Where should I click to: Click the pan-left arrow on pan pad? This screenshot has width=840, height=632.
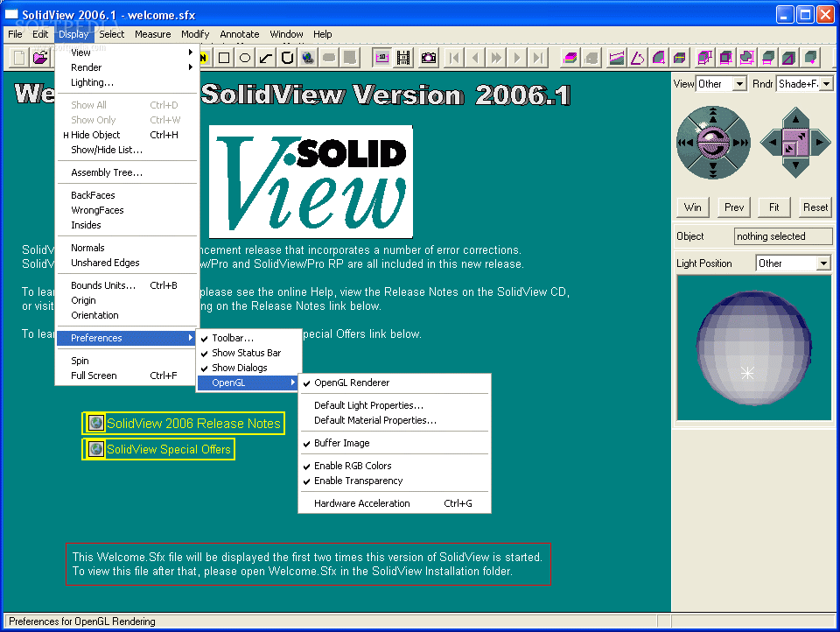(x=772, y=142)
